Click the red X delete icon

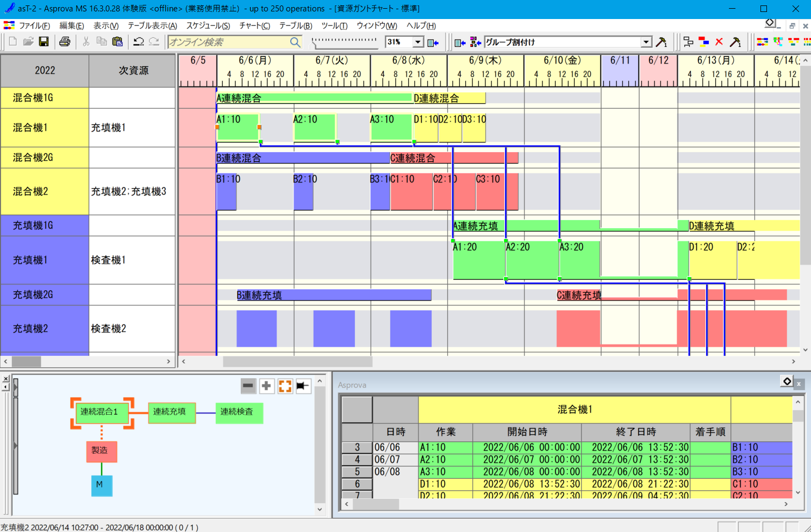coord(719,42)
